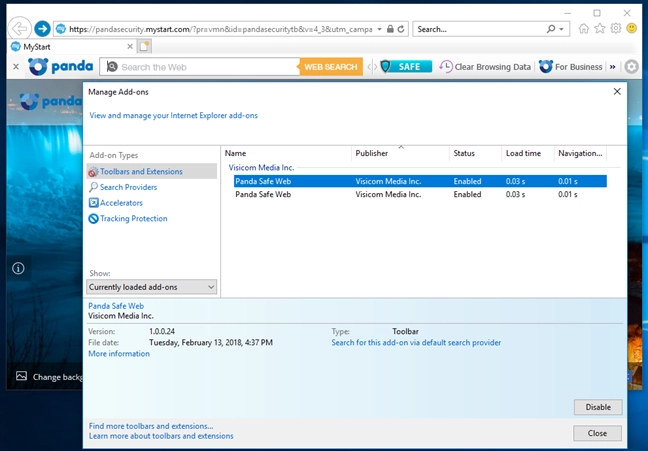This screenshot has height=451, width=648.
Task: Maximize the Internet Explorer window
Action: pos(597,13)
